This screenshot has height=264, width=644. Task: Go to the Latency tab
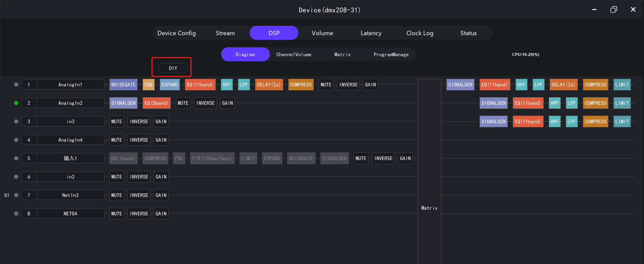point(371,33)
